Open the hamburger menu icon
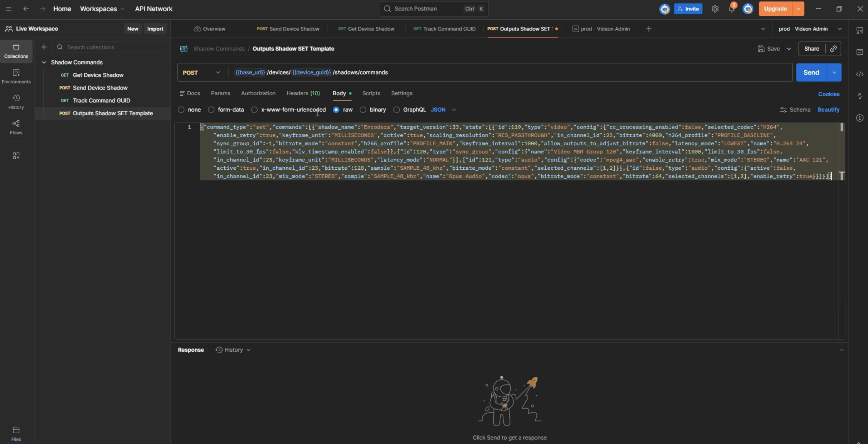Image resolution: width=868 pixels, height=444 pixels. click(8, 9)
